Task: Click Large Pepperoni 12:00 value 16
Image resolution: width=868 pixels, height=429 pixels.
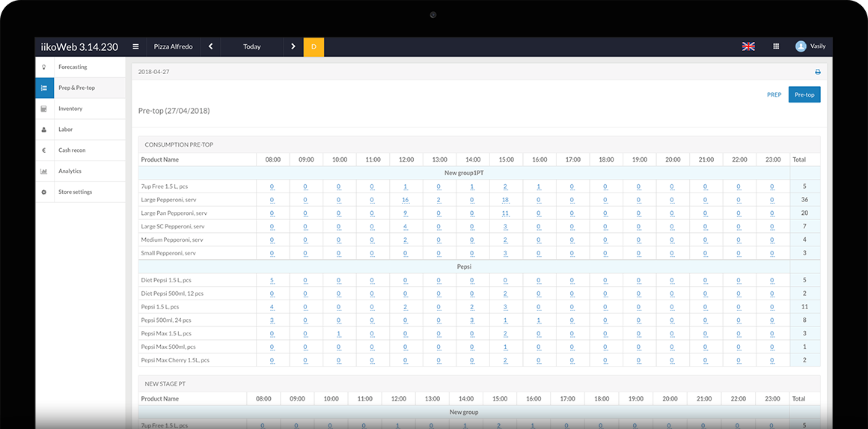Action: click(406, 200)
